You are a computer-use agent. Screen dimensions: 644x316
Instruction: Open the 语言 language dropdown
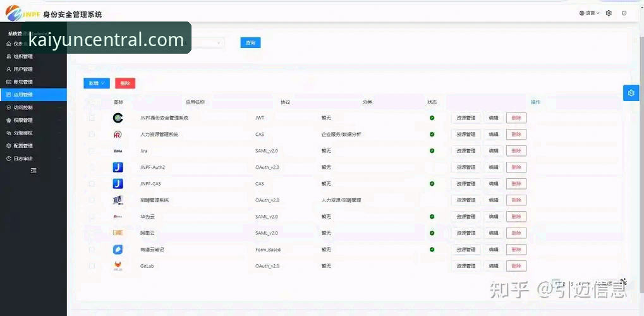coord(590,13)
